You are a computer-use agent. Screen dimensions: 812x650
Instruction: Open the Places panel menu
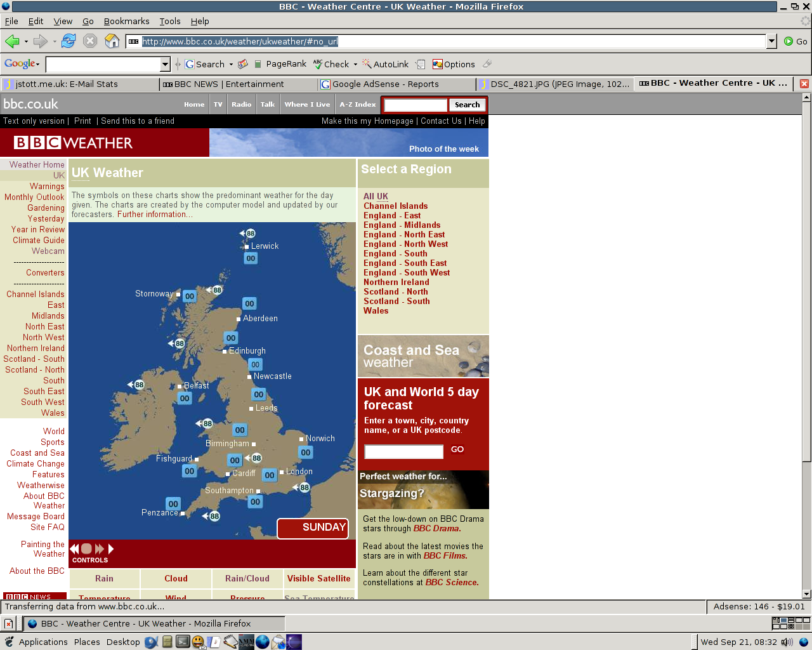pyautogui.click(x=87, y=642)
